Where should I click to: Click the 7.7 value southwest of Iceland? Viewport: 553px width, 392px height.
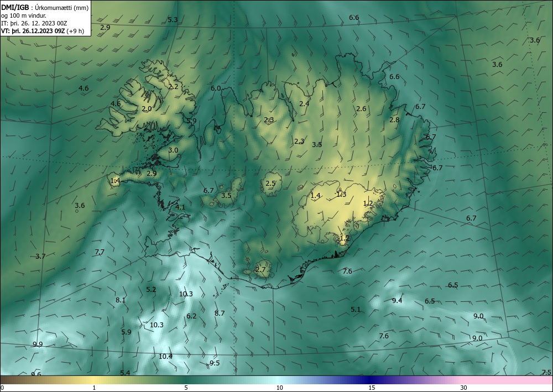(x=100, y=252)
